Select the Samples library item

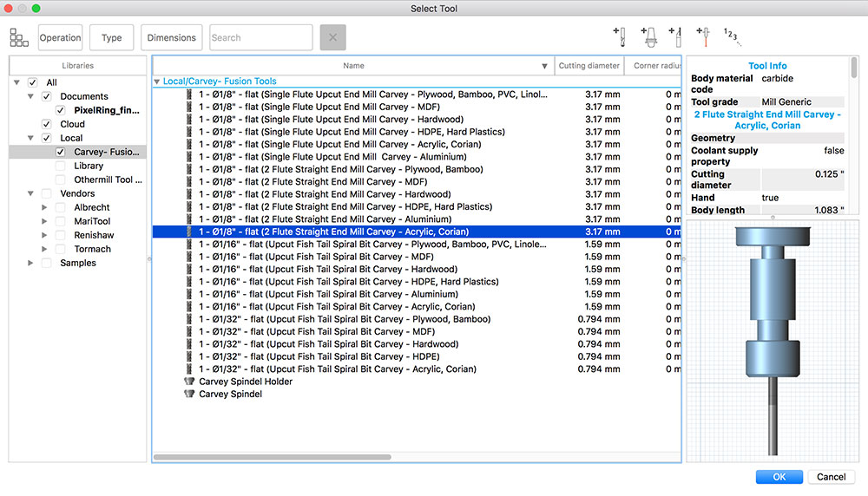point(78,263)
